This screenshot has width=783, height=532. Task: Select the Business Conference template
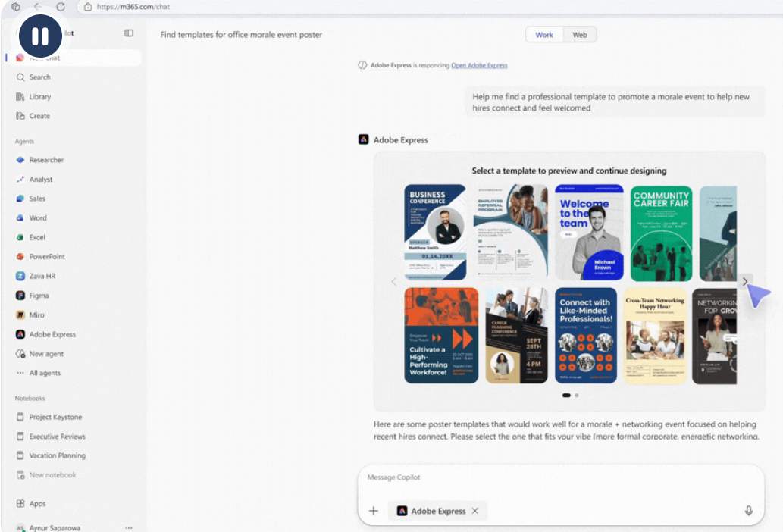pos(435,232)
